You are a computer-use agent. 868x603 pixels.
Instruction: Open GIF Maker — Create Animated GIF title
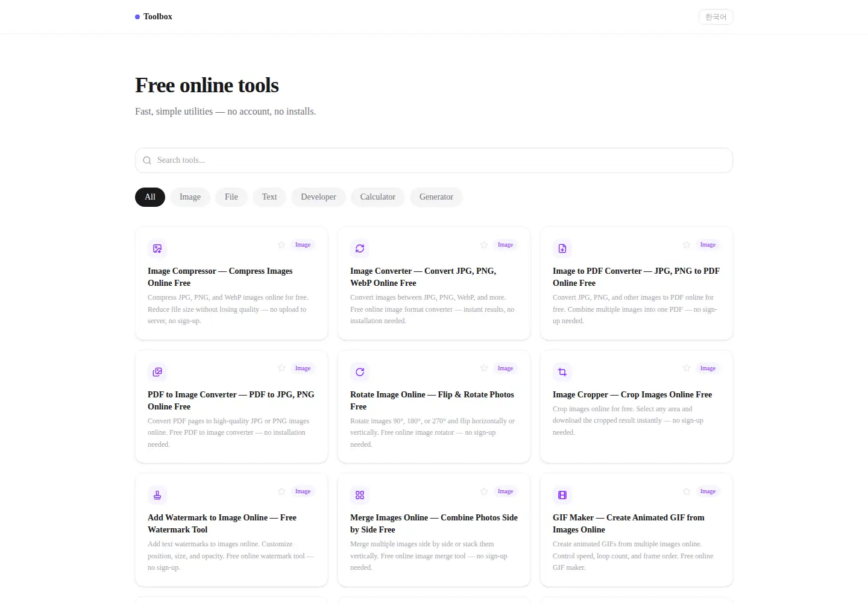click(x=629, y=523)
